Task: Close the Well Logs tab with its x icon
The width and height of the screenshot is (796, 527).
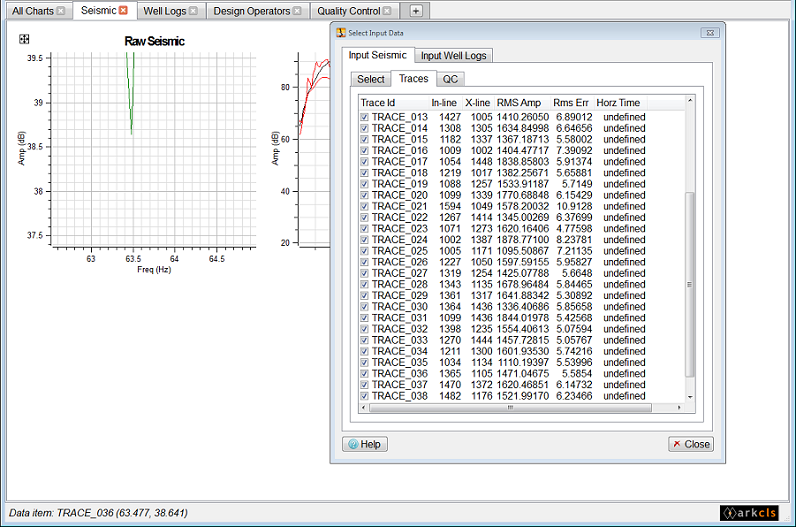Action: [193, 11]
